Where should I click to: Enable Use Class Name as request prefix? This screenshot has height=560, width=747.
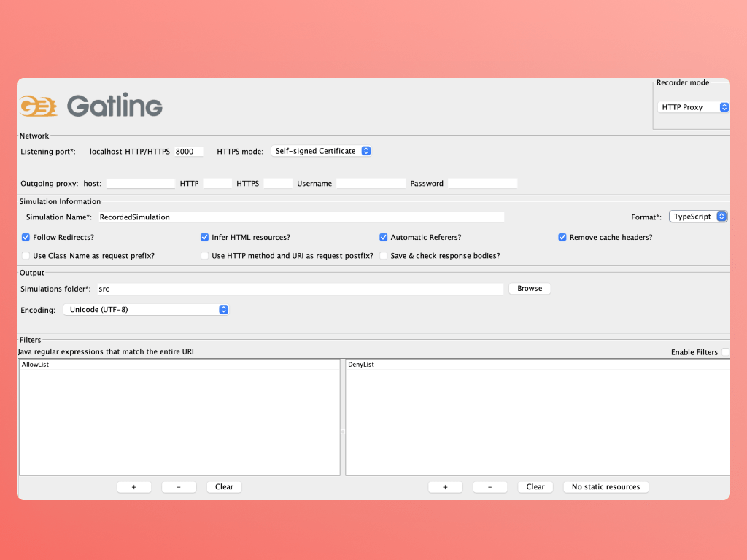coord(26,256)
